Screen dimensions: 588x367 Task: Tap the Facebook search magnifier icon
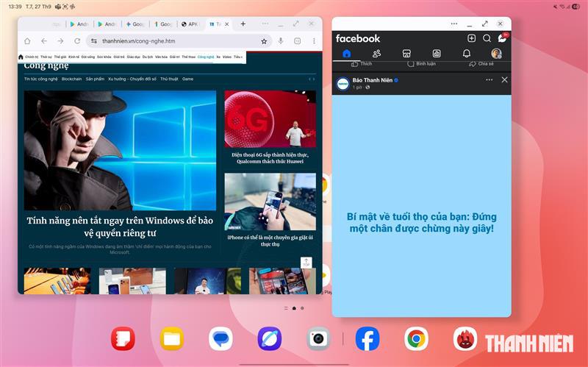click(487, 38)
